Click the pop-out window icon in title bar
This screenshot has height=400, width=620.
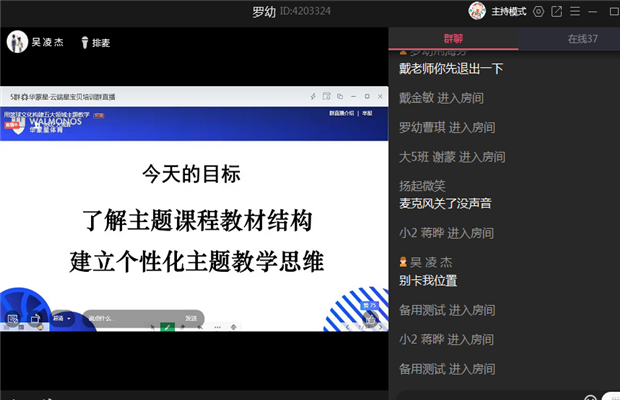557,12
